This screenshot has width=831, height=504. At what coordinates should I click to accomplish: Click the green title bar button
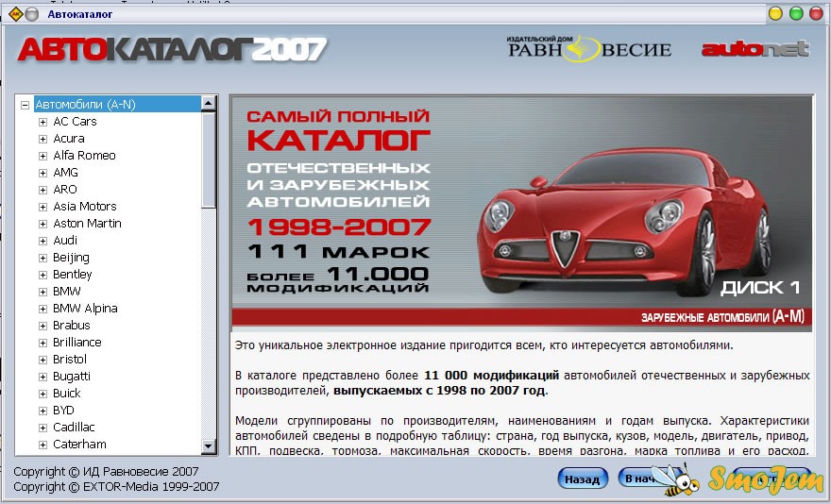[796, 13]
